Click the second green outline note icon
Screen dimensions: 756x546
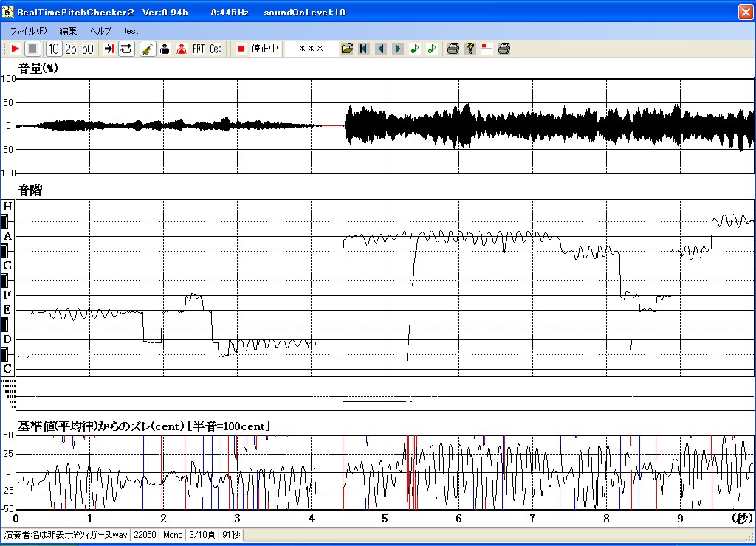coord(431,49)
